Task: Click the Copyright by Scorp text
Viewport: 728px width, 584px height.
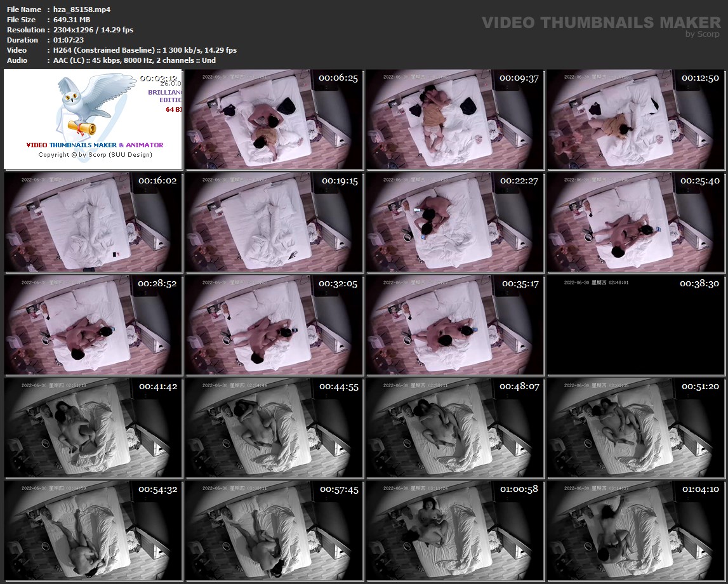Action: tap(95, 155)
